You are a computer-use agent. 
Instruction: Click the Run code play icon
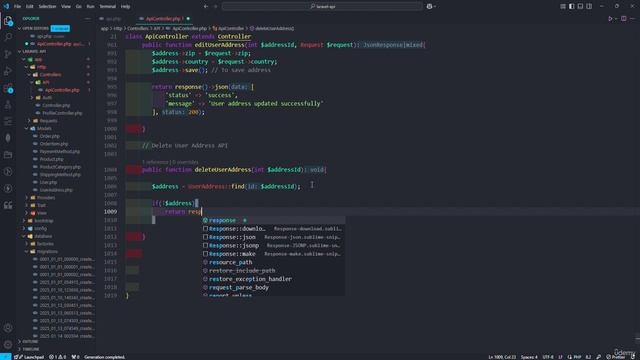(611, 19)
